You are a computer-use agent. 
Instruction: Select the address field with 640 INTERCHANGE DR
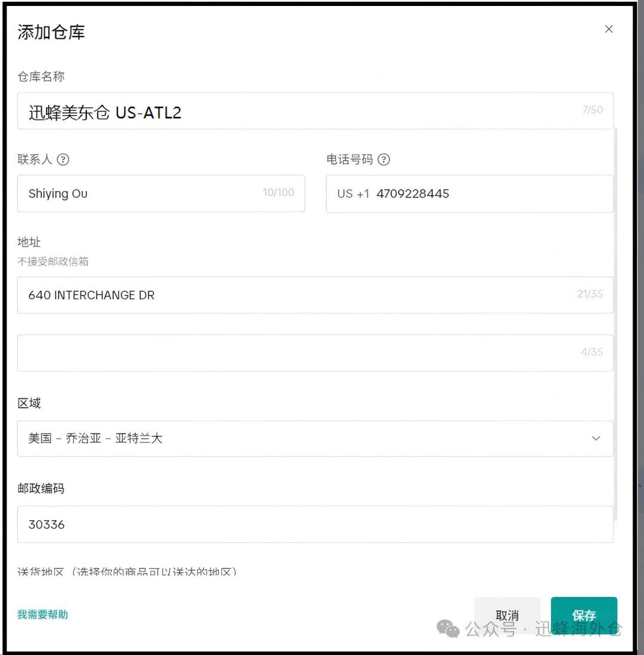239,295
